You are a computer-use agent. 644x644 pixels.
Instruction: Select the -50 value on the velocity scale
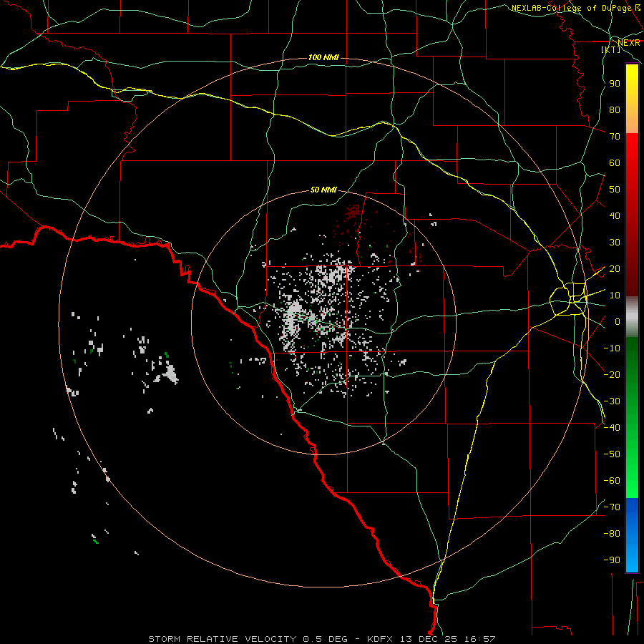(x=612, y=454)
